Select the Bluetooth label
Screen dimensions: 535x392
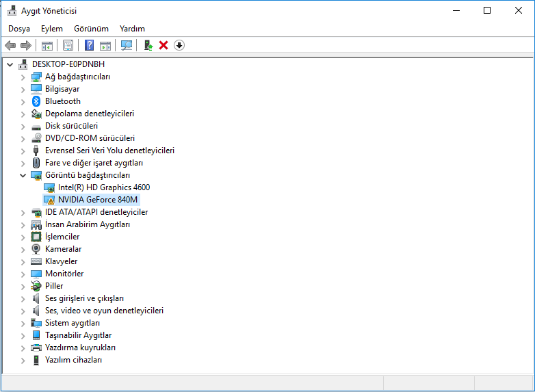point(63,101)
